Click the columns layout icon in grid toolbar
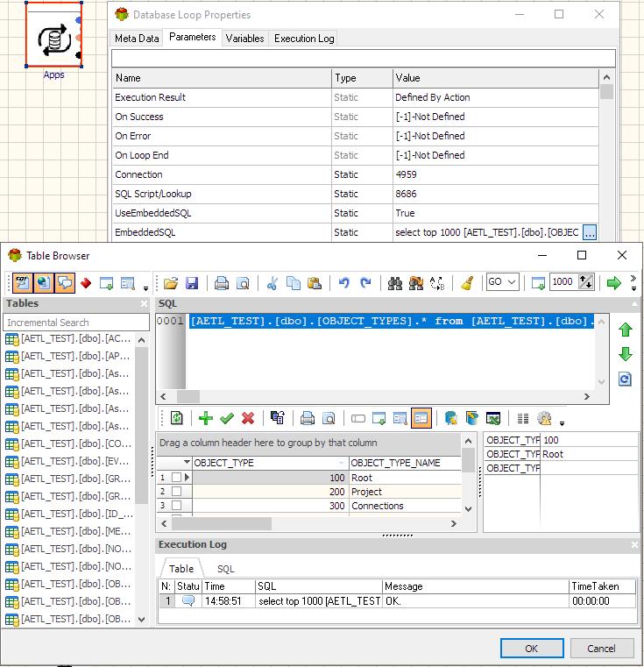Screen dimensions: 644x667 pyautogui.click(x=523, y=419)
